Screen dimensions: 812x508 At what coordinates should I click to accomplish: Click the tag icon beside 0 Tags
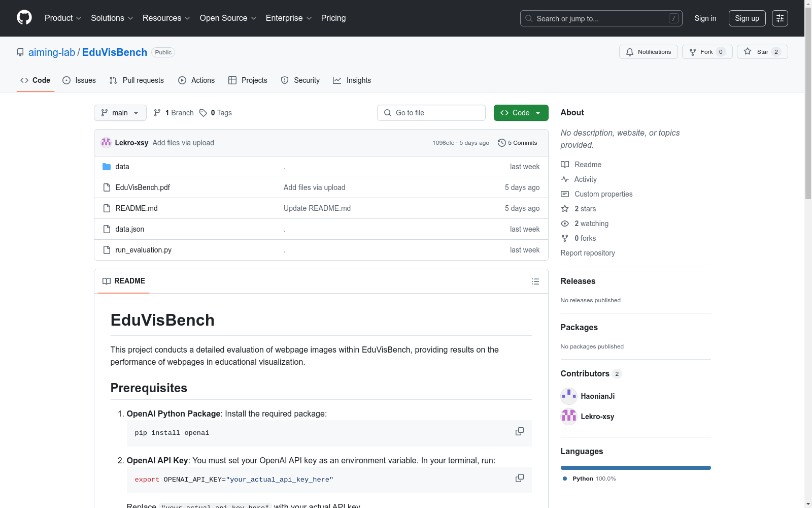[203, 113]
